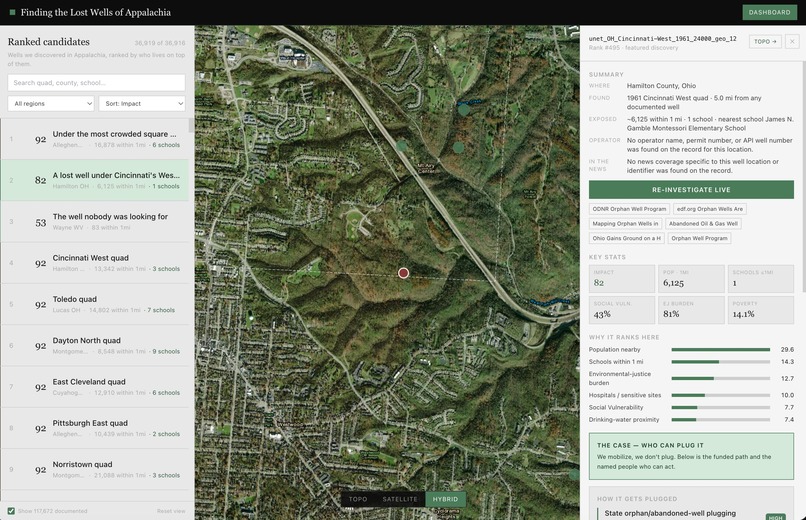
Task: Close the detail panel with X
Action: tap(792, 41)
